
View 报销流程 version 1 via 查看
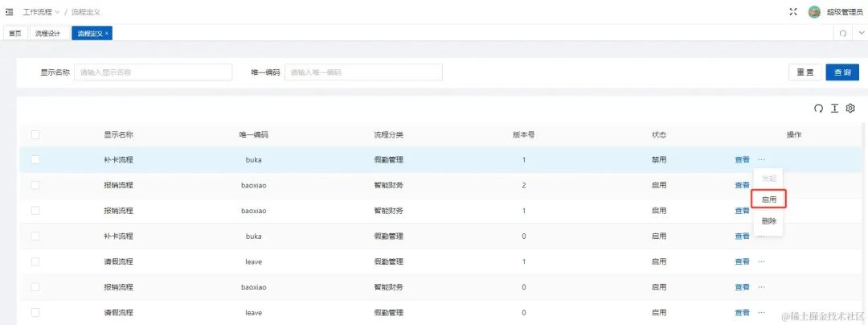point(742,211)
